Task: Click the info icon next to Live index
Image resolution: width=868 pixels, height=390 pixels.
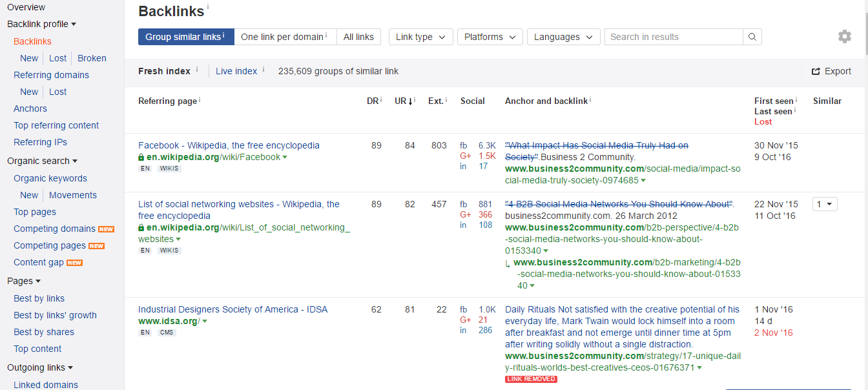Action: pos(263,68)
